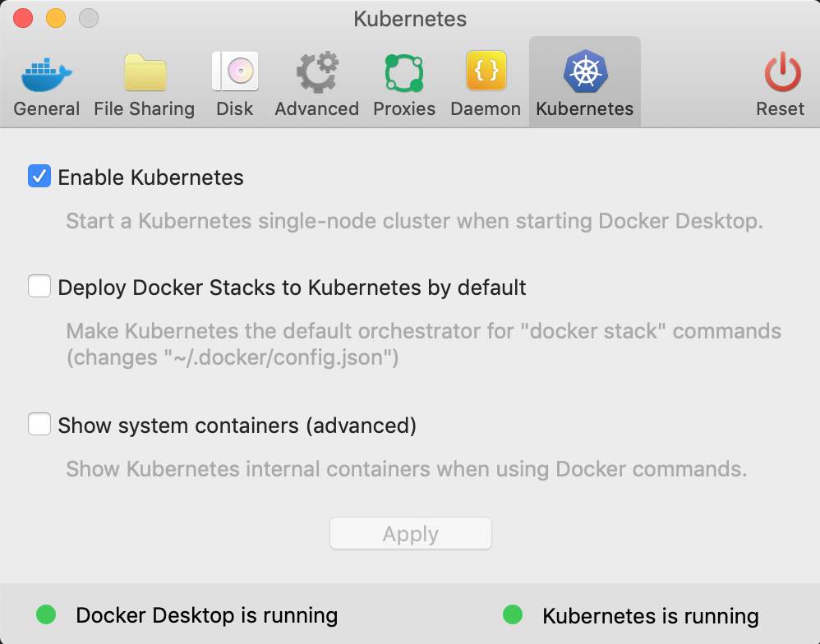Enable Deploy Docker Stacks to Kubernetes by default
The image size is (820, 644).
click(39, 287)
